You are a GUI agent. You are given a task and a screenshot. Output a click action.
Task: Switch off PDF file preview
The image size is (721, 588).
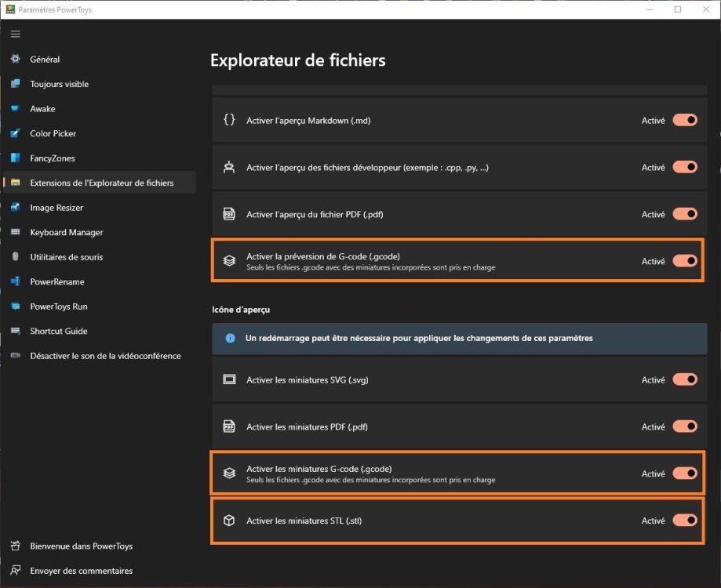(x=684, y=214)
